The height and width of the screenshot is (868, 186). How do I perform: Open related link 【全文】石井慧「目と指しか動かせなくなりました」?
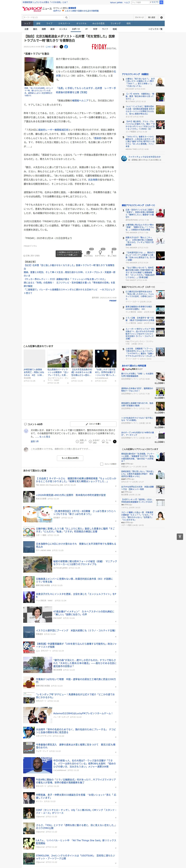click(x=70, y=267)
